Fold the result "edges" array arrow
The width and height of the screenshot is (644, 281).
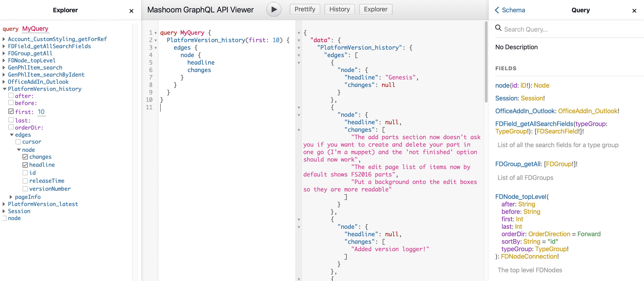click(299, 55)
